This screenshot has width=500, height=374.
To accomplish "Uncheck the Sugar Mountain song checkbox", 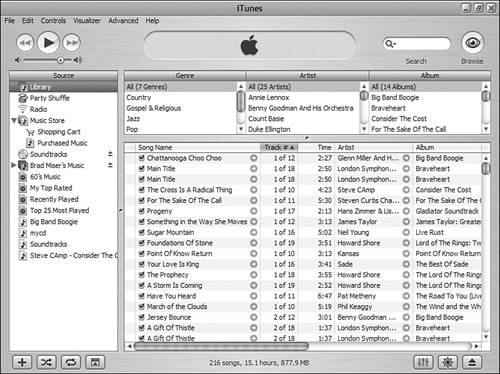I will [x=142, y=232].
